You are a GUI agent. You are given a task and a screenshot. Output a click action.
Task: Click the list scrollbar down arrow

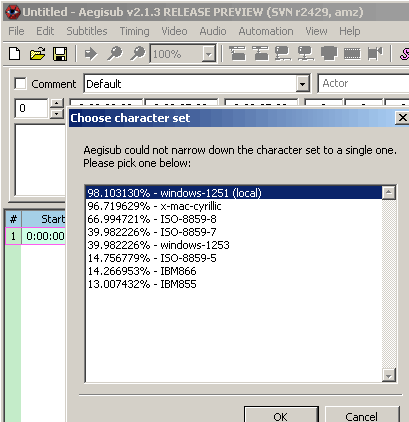(388, 375)
